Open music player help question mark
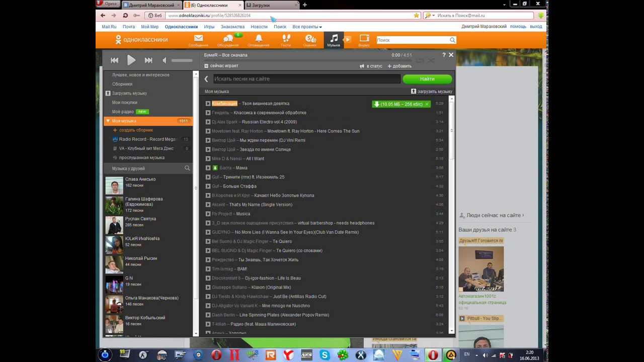 click(444, 55)
